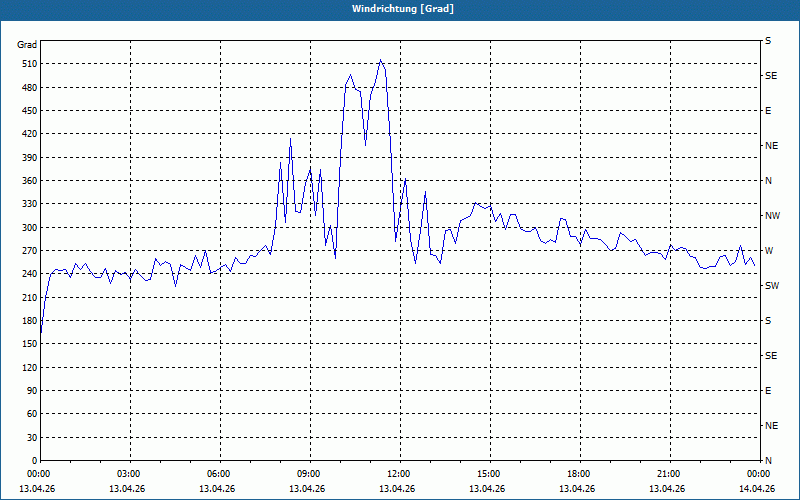Click the 0 value on the y-axis
The width and height of the screenshot is (800, 500).
(34, 461)
